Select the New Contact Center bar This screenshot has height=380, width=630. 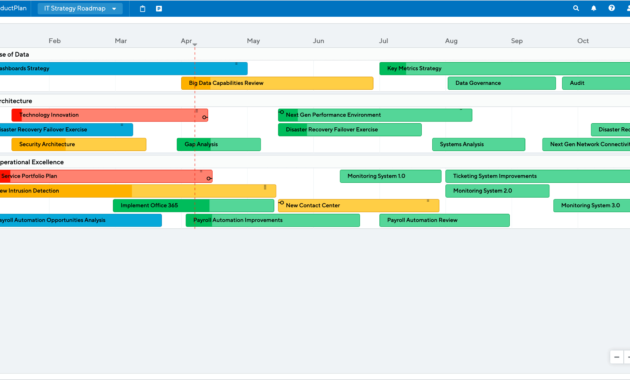[x=359, y=205]
